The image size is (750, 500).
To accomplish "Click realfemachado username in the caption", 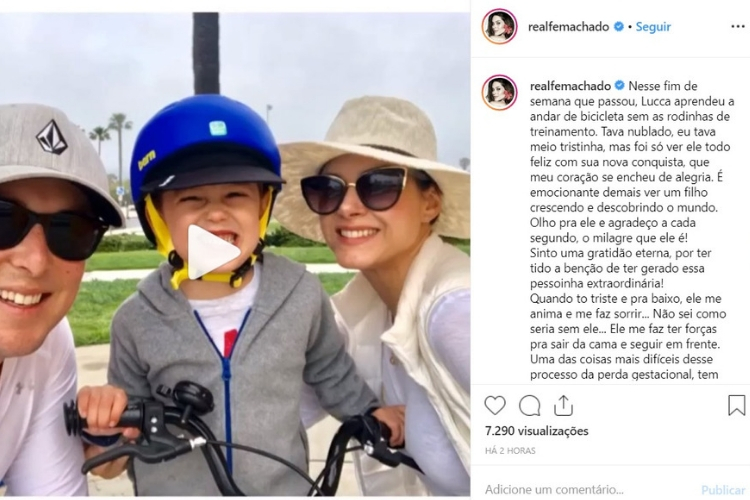I will pyautogui.click(x=570, y=86).
